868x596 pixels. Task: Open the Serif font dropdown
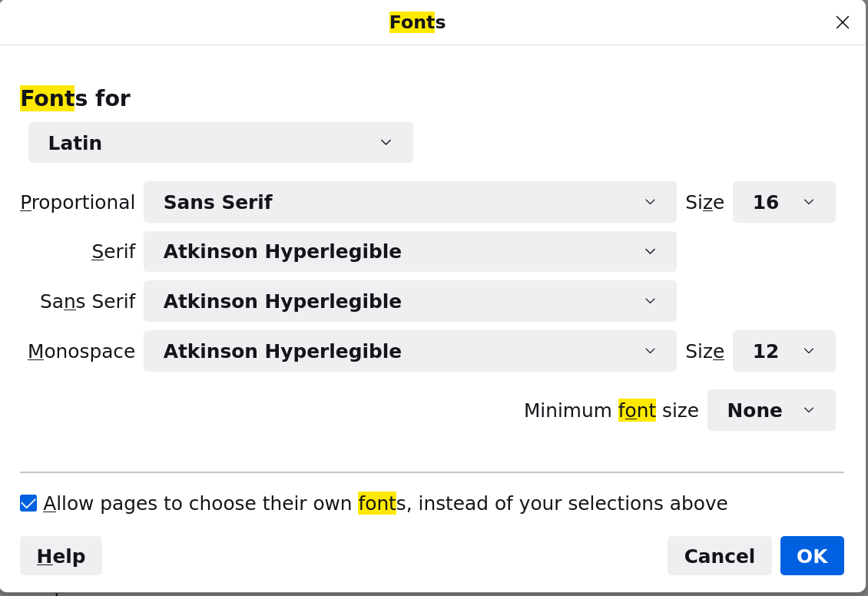(x=409, y=252)
